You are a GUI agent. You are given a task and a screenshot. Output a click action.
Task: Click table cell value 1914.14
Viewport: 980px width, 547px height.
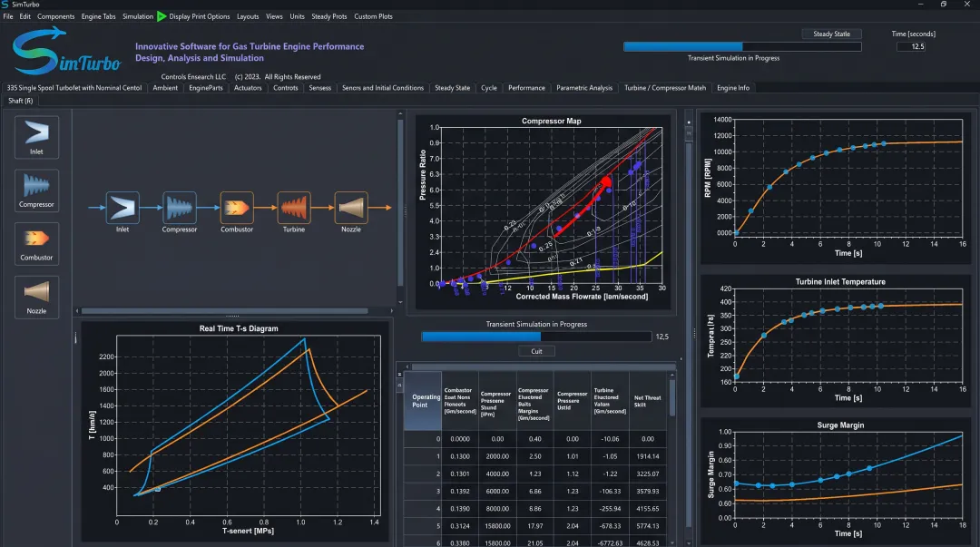[x=647, y=456]
